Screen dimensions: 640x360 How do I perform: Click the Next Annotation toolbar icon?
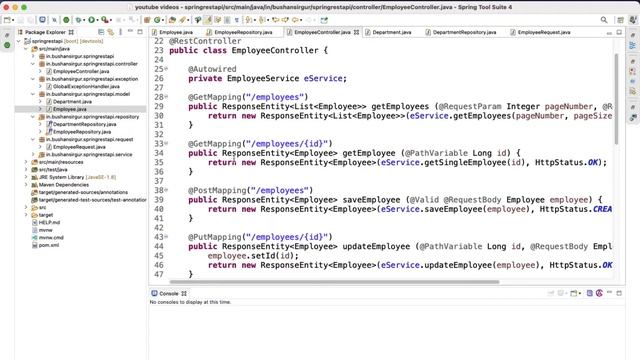[x=248, y=20]
